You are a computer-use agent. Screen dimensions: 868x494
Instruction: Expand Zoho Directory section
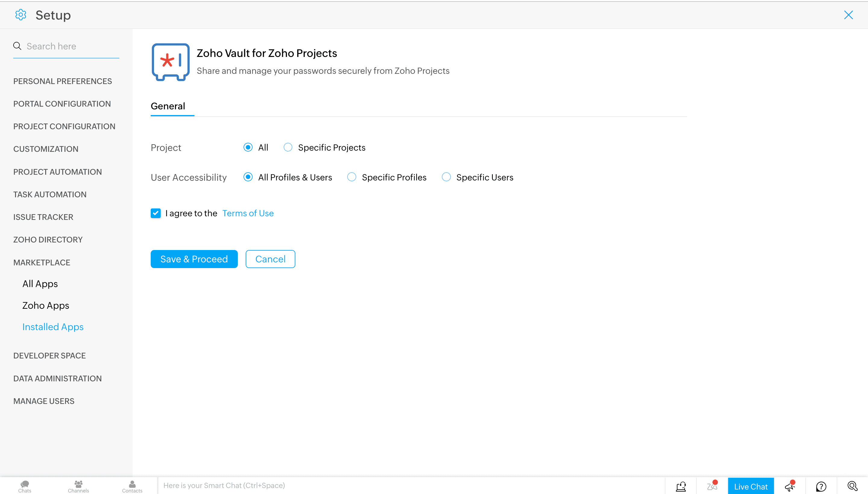(48, 239)
